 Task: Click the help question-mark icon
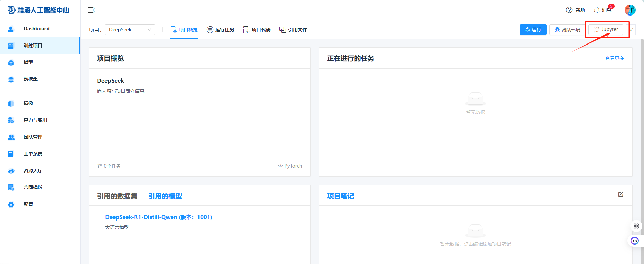coord(569,10)
